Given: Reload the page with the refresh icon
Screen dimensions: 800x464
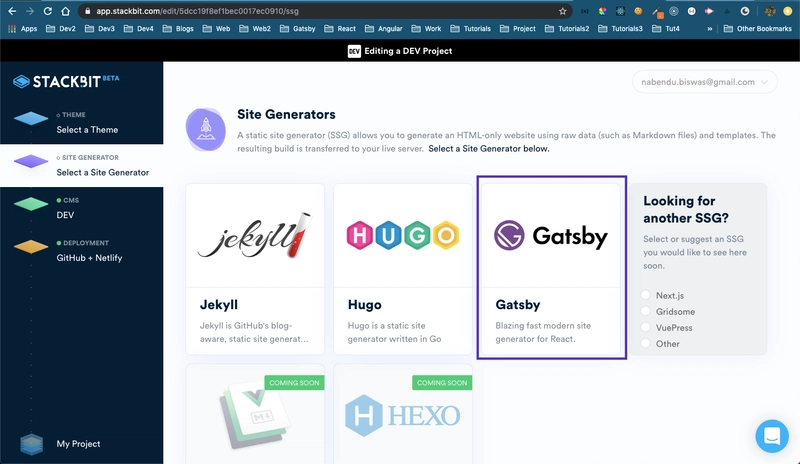Looking at the screenshot, I should [x=47, y=11].
